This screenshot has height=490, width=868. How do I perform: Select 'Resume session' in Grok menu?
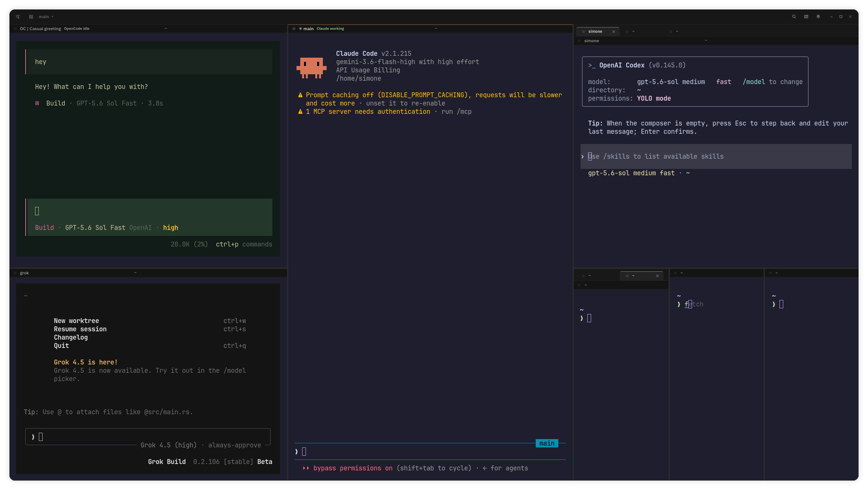pyautogui.click(x=80, y=329)
